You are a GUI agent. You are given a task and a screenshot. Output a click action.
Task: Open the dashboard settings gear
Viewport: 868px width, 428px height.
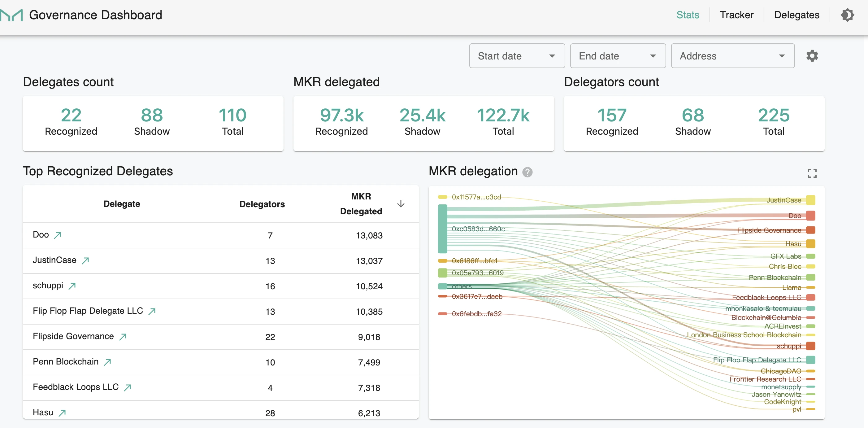point(812,56)
